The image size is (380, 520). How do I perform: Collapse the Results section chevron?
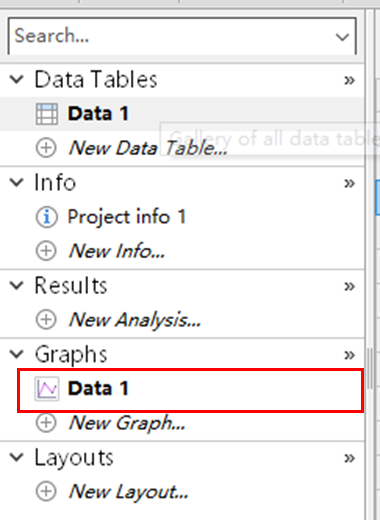point(16,285)
